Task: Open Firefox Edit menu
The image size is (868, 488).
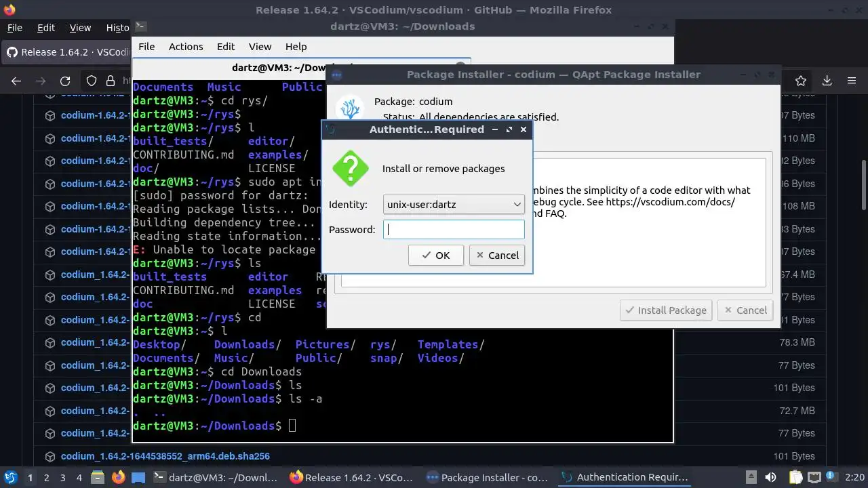Action: tap(46, 28)
